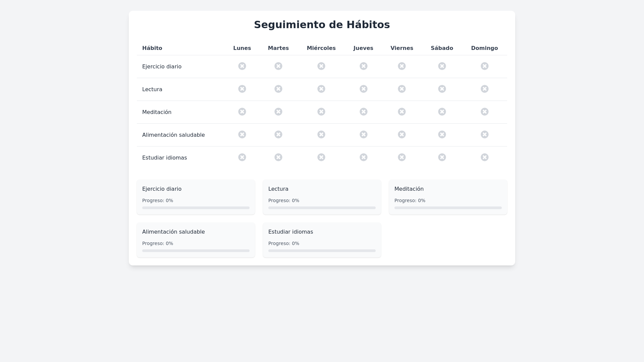Screen dimensions: 644x362
Task: Toggle Meditación status for Miércoles
Action: [x=321, y=112]
